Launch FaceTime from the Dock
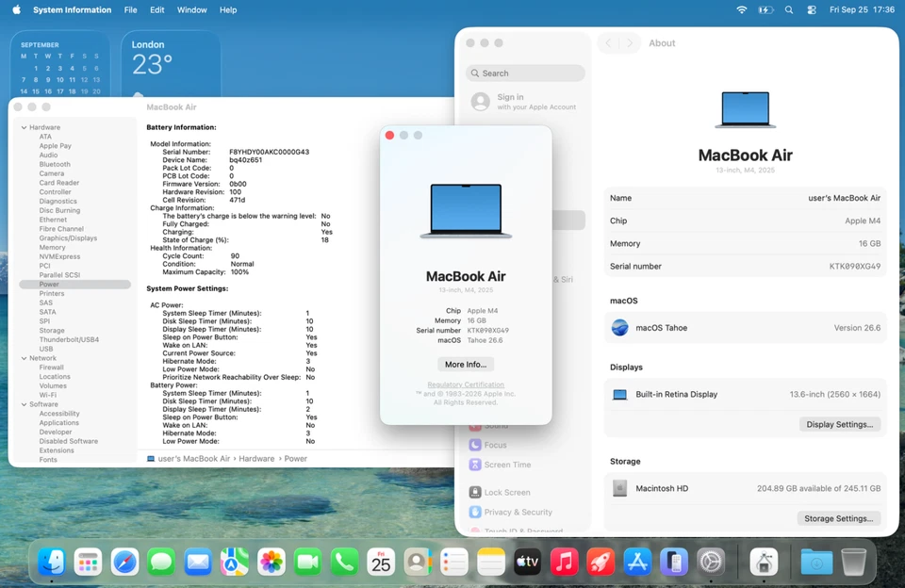The height and width of the screenshot is (588, 905). click(x=307, y=562)
